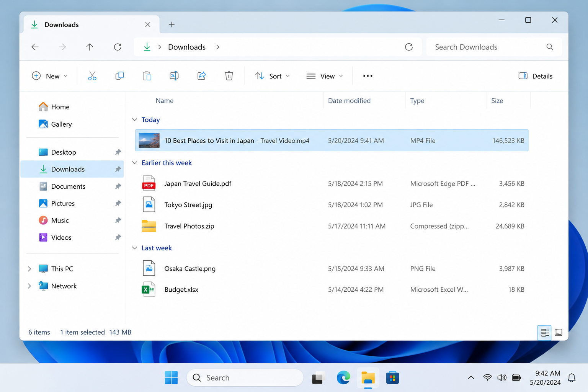Image resolution: width=588 pixels, height=392 pixels.
Task: Toggle the Details pane
Action: pos(536,76)
